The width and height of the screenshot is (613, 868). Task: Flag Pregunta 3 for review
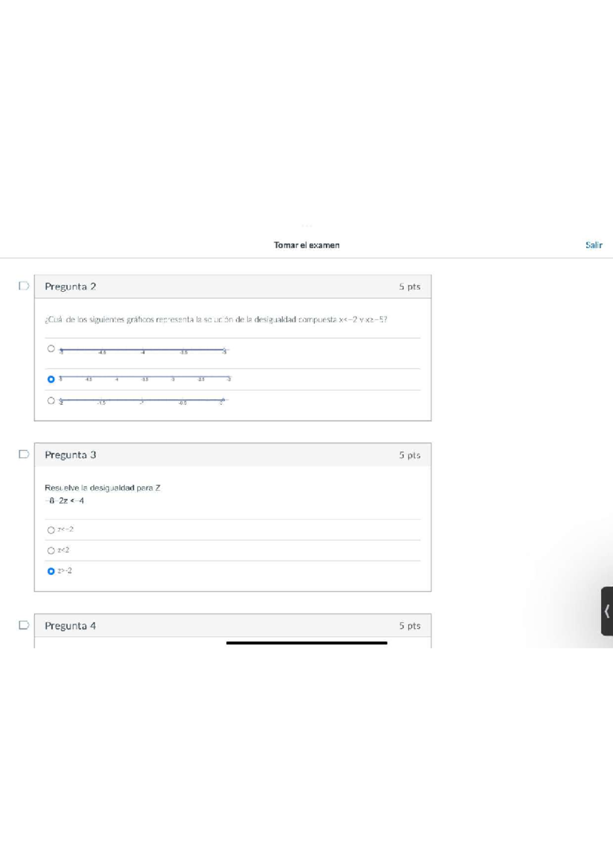click(23, 454)
